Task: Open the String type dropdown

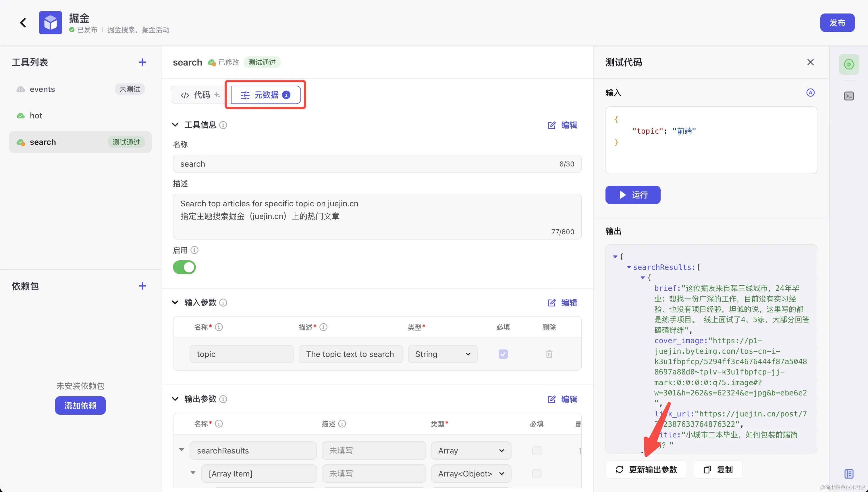Action: [x=442, y=354]
